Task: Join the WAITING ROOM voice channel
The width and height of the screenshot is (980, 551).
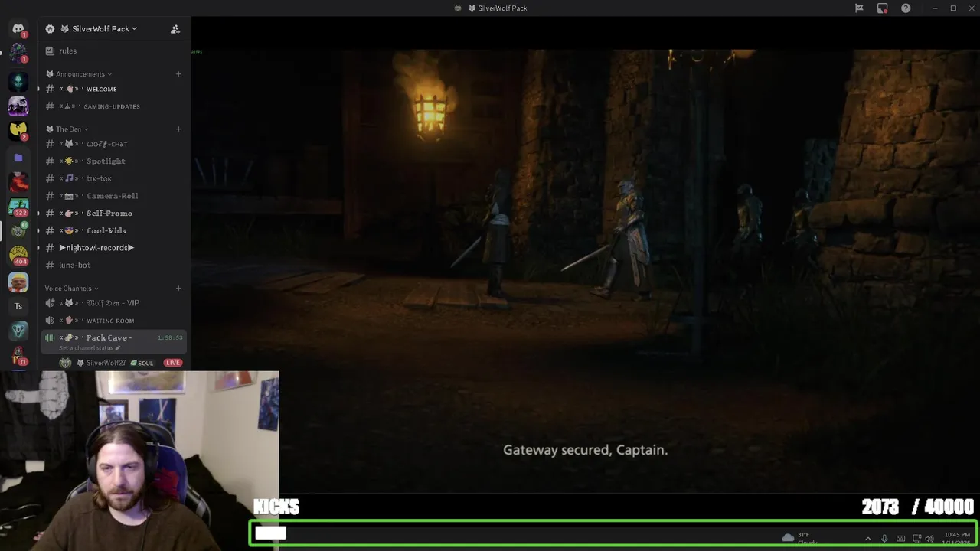Action: pos(115,321)
